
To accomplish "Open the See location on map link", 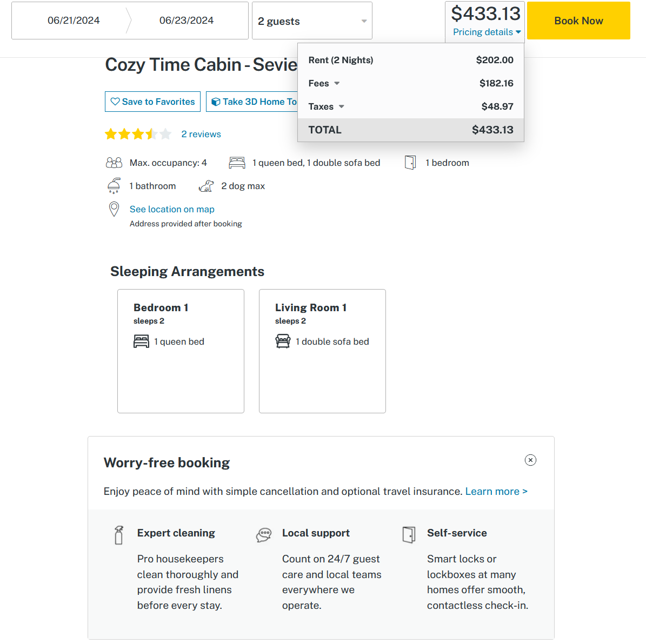I will pos(172,209).
